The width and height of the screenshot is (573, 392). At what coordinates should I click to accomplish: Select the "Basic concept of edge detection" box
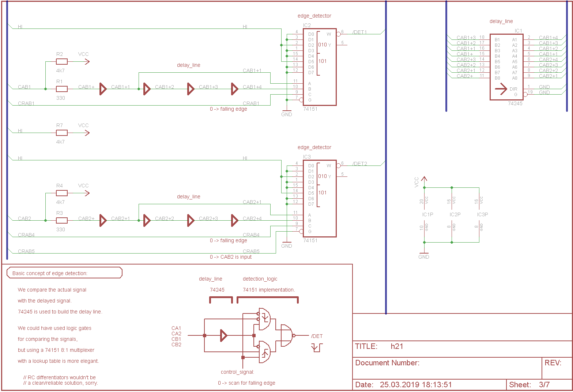(x=64, y=273)
